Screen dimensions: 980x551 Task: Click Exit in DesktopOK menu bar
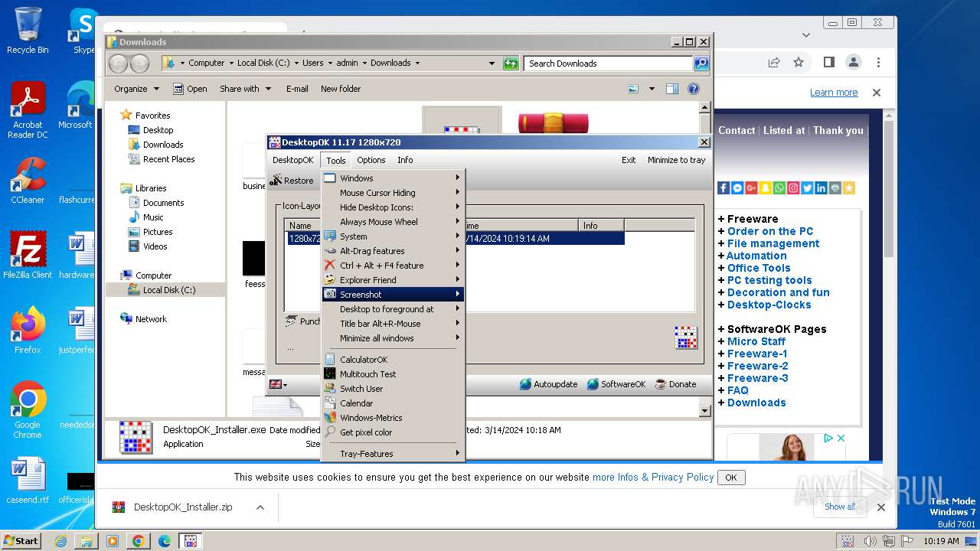(x=629, y=160)
